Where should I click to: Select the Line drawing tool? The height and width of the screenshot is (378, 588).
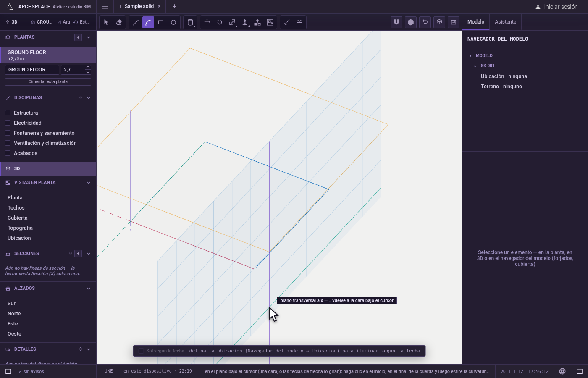pyautogui.click(x=136, y=22)
